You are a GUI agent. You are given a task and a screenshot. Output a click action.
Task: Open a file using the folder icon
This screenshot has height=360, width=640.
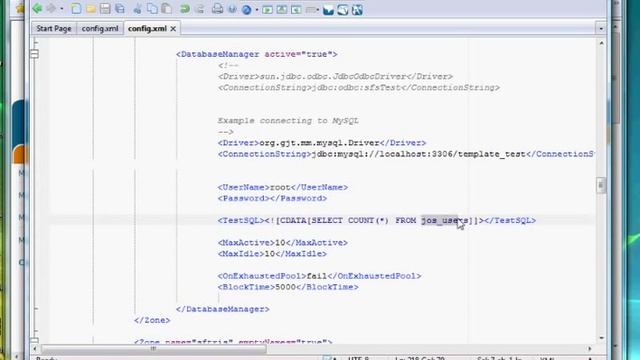coord(91,9)
